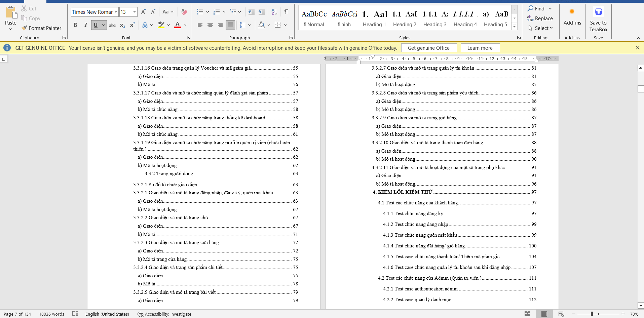Apply Heading 1 style
The width and height of the screenshot is (644, 318).
(374, 18)
